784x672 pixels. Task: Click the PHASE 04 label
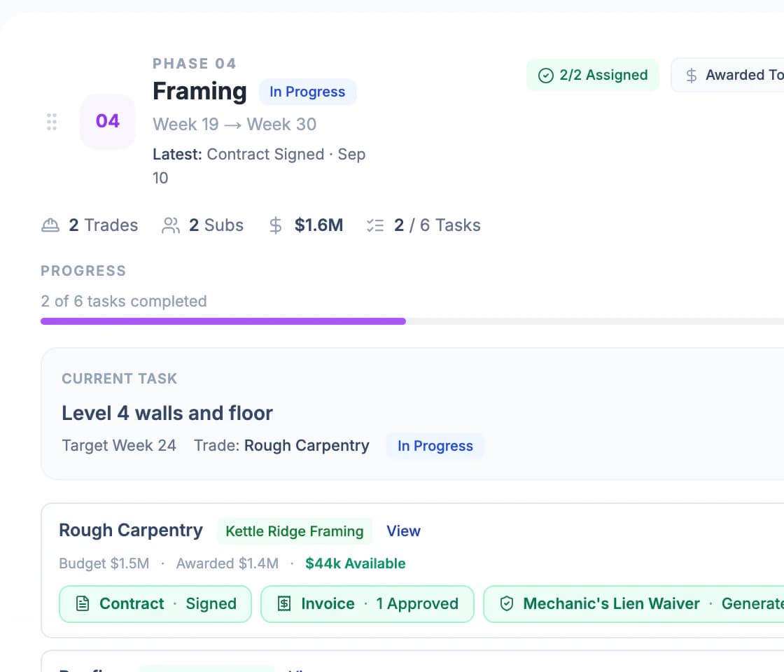click(x=195, y=64)
